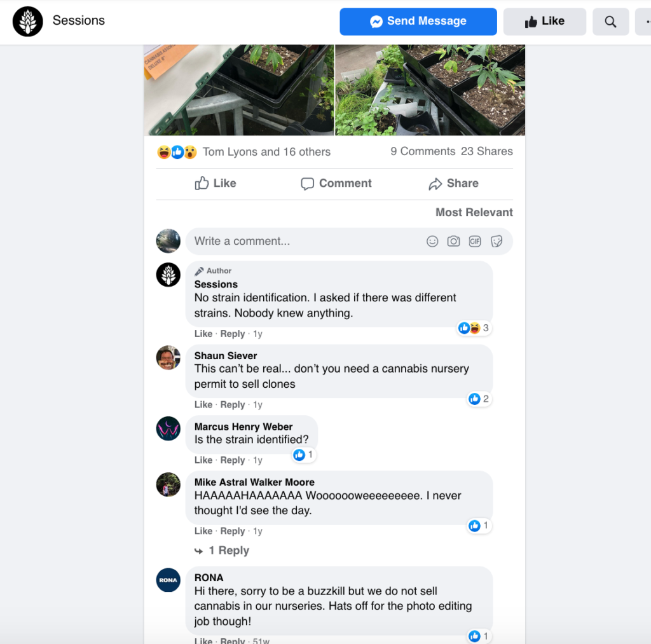Open the Most Relevant sort dropdown
651x644 pixels.
point(474,212)
